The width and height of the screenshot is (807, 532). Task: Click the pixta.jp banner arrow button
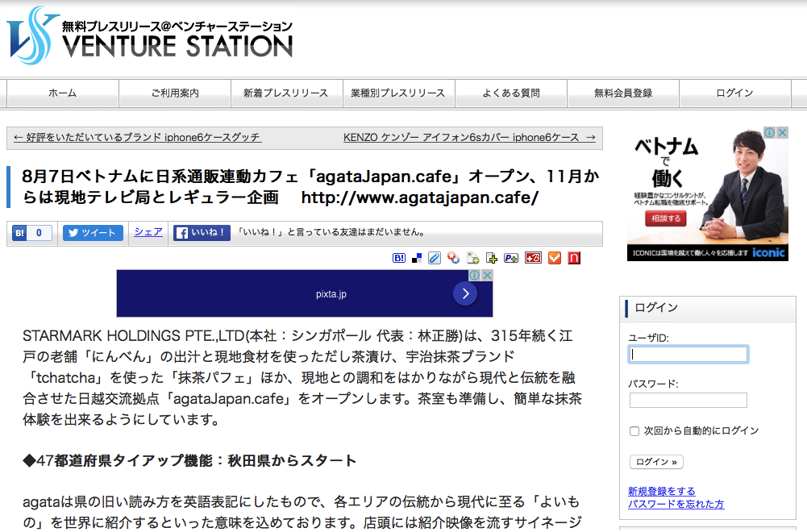(x=465, y=293)
